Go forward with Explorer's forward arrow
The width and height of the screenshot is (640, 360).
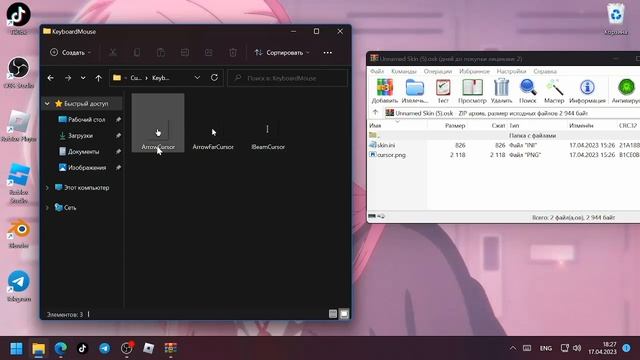coord(68,78)
